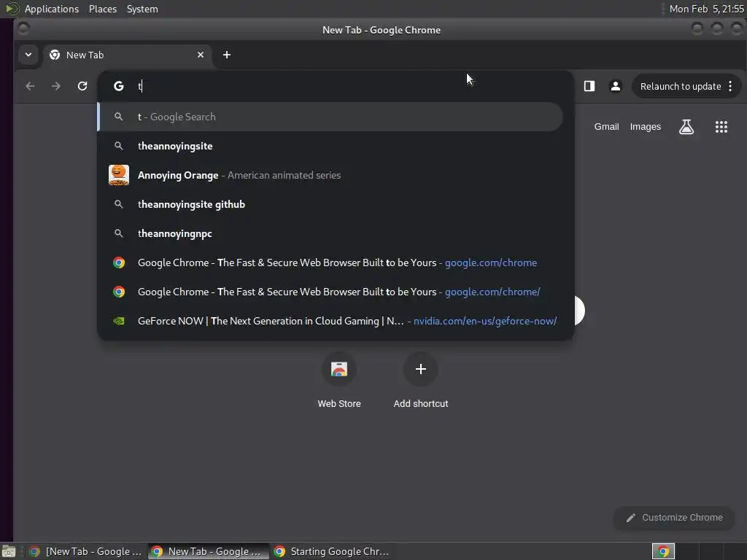Click the show desktop icon in taskbar

9,551
